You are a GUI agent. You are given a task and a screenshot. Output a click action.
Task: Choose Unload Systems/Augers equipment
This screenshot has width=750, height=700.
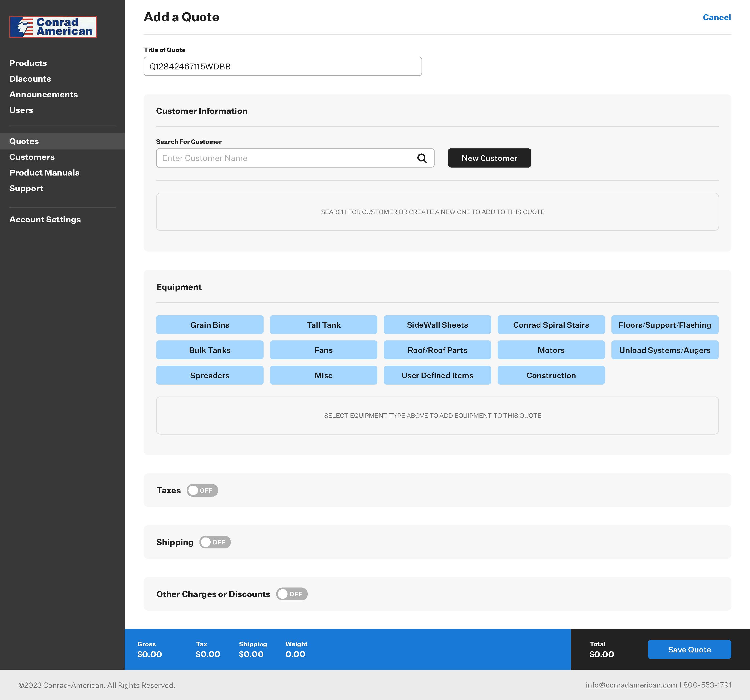click(x=665, y=350)
